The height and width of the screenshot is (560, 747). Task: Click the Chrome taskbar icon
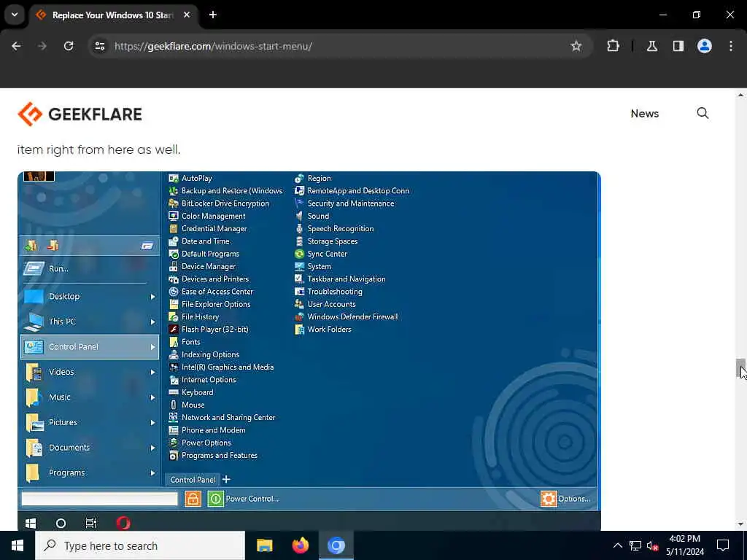coord(336,545)
